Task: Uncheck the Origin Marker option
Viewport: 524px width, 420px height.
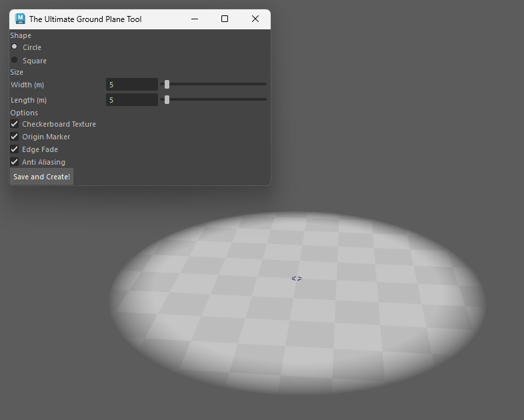Action: coord(15,137)
